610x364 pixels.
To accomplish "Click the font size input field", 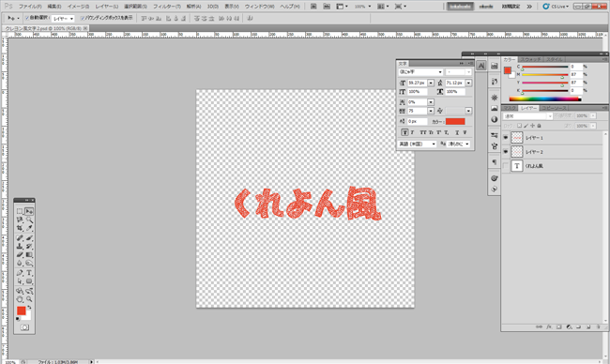I will pyautogui.click(x=417, y=83).
